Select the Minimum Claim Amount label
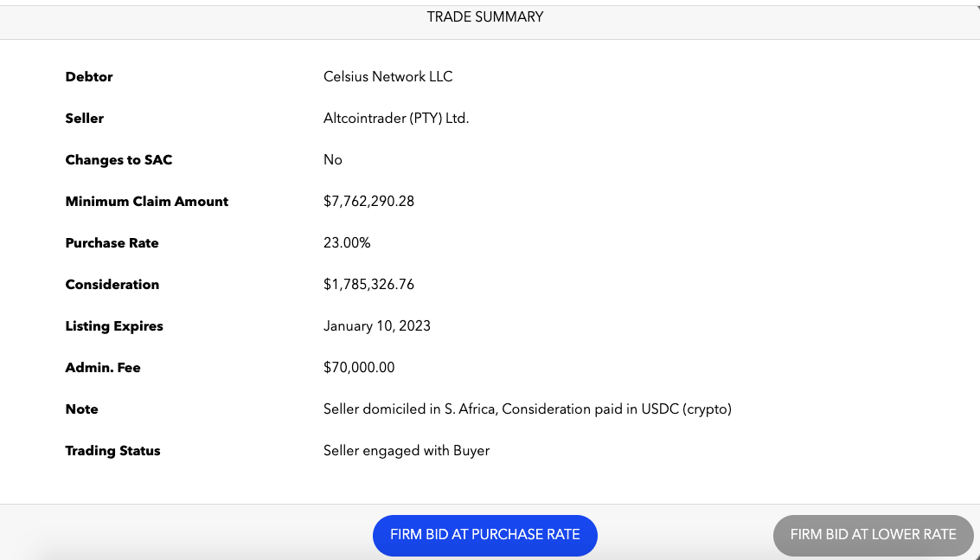 pos(146,201)
